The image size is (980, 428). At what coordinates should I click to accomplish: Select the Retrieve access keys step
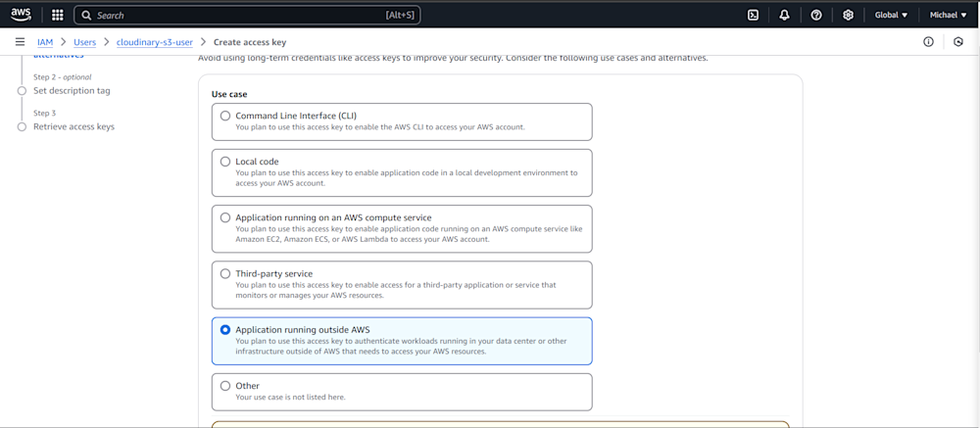pyautogui.click(x=73, y=127)
